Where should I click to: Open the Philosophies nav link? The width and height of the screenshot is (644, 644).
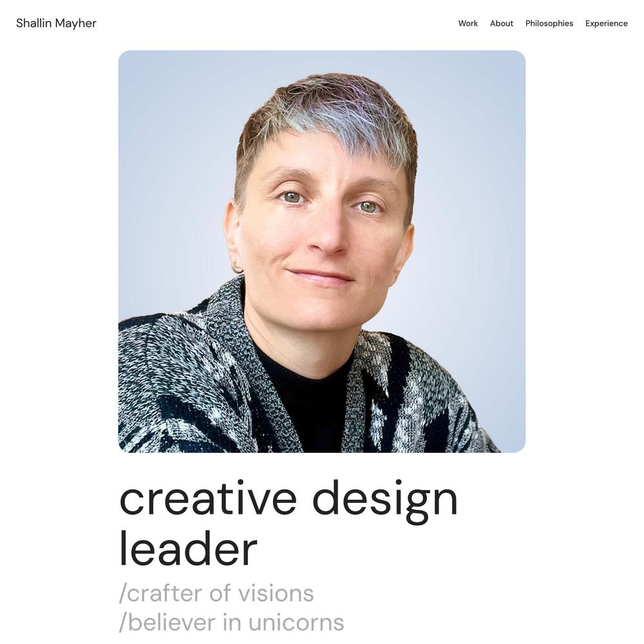click(x=549, y=23)
